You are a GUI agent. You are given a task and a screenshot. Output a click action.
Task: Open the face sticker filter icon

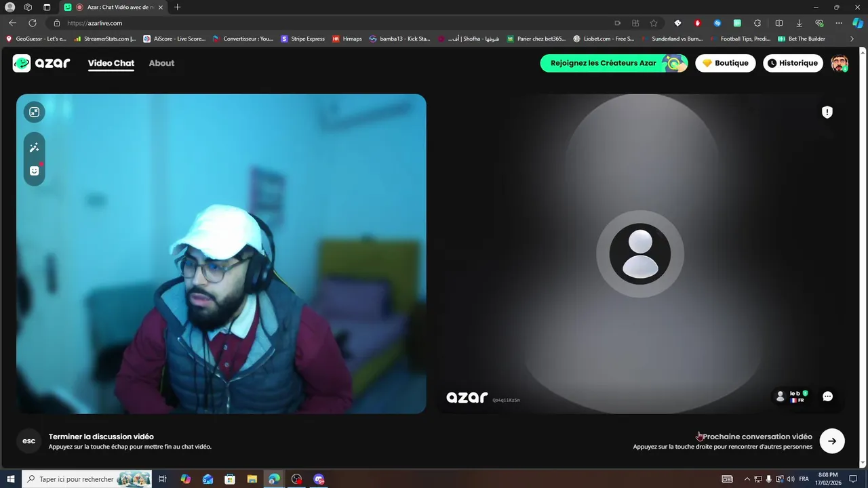pyautogui.click(x=34, y=171)
